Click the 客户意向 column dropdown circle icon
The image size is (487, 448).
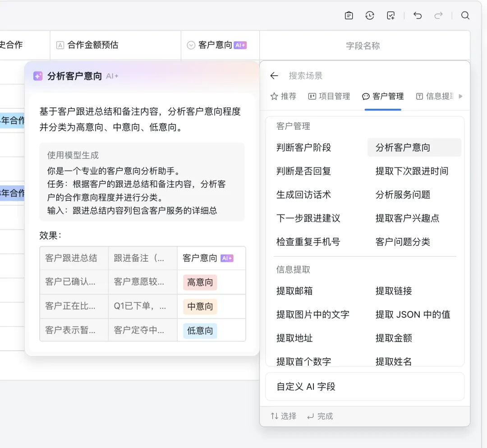click(191, 46)
